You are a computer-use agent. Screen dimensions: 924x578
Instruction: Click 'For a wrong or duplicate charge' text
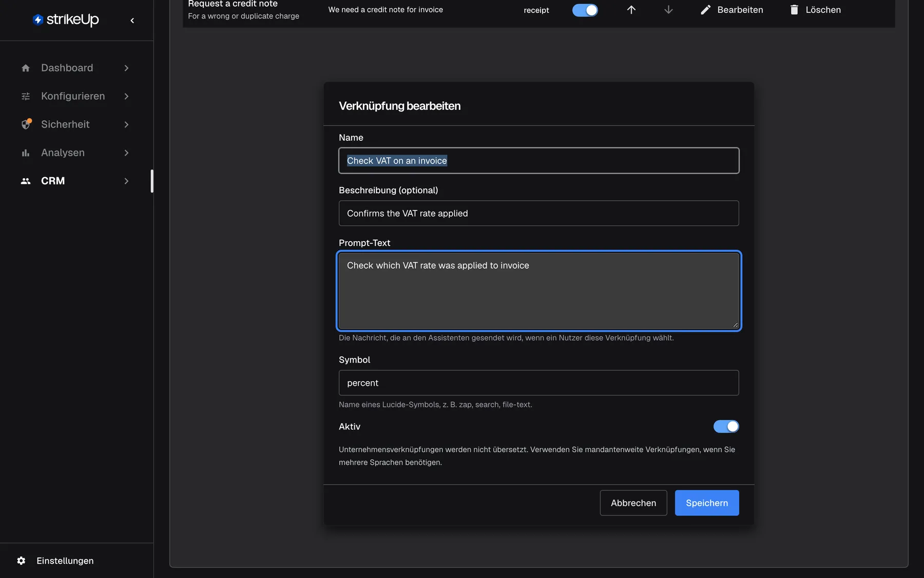tap(243, 16)
